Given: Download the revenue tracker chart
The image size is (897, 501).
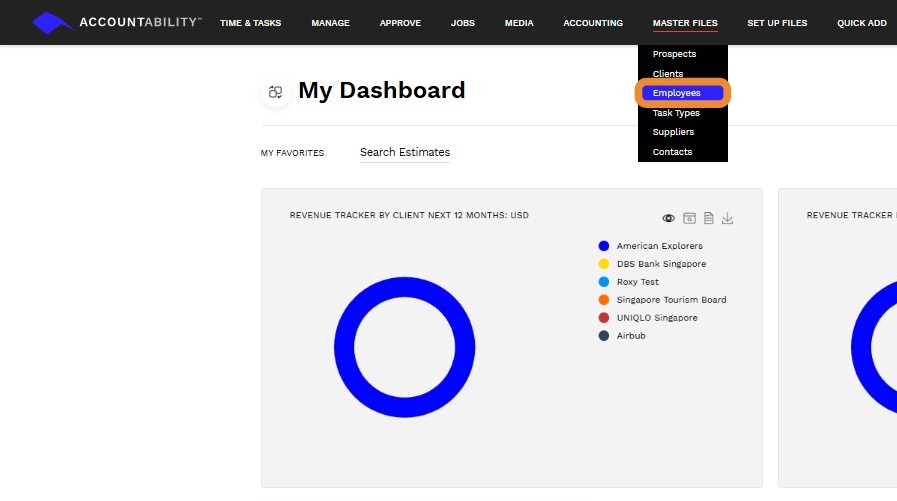Looking at the screenshot, I should 727,218.
